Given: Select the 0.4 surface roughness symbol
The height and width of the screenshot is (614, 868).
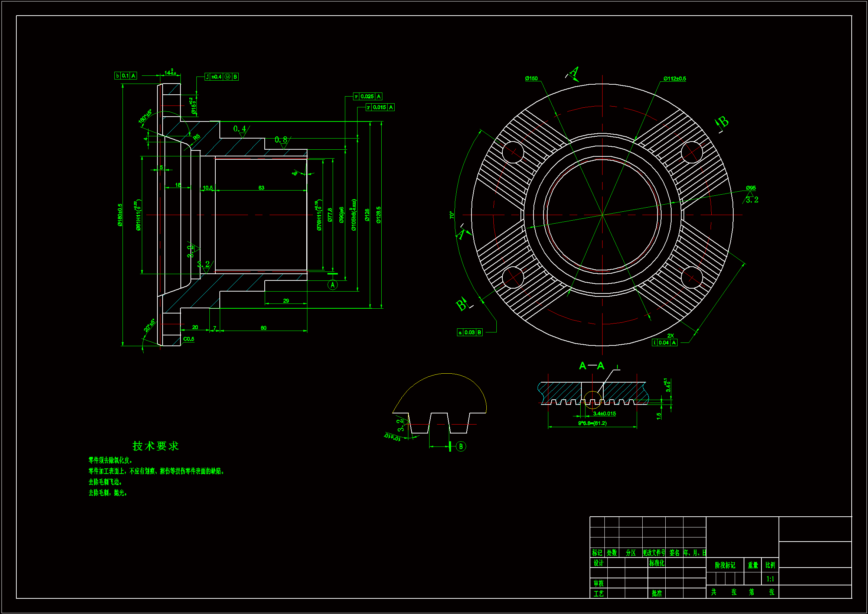Looking at the screenshot, I should pyautogui.click(x=240, y=129).
